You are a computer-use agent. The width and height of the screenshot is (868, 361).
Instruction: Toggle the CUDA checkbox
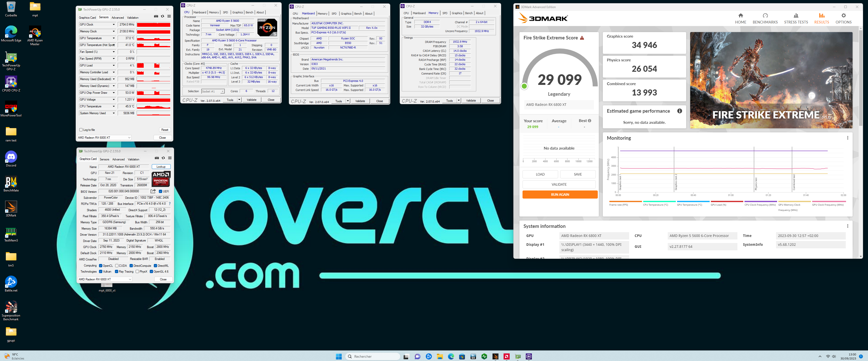[x=117, y=266]
